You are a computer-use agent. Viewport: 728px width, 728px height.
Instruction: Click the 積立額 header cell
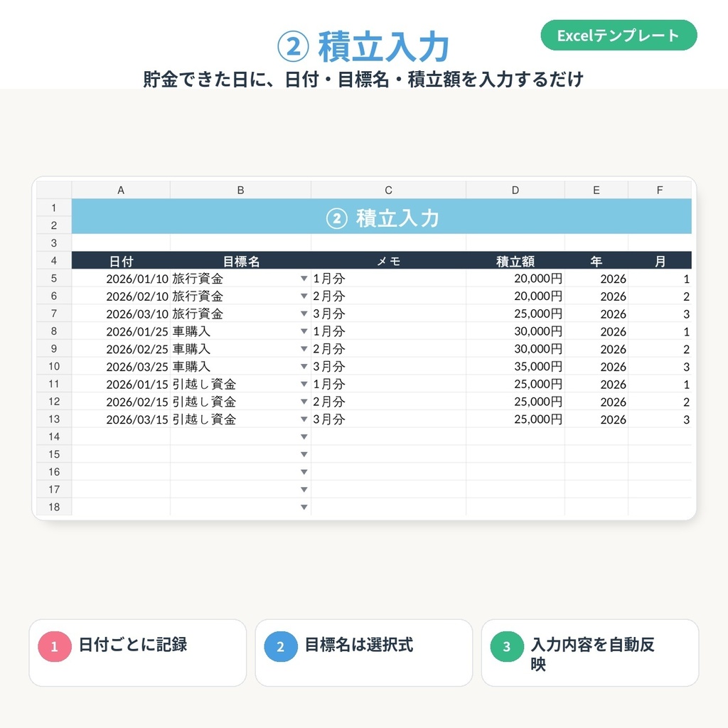pos(515,261)
